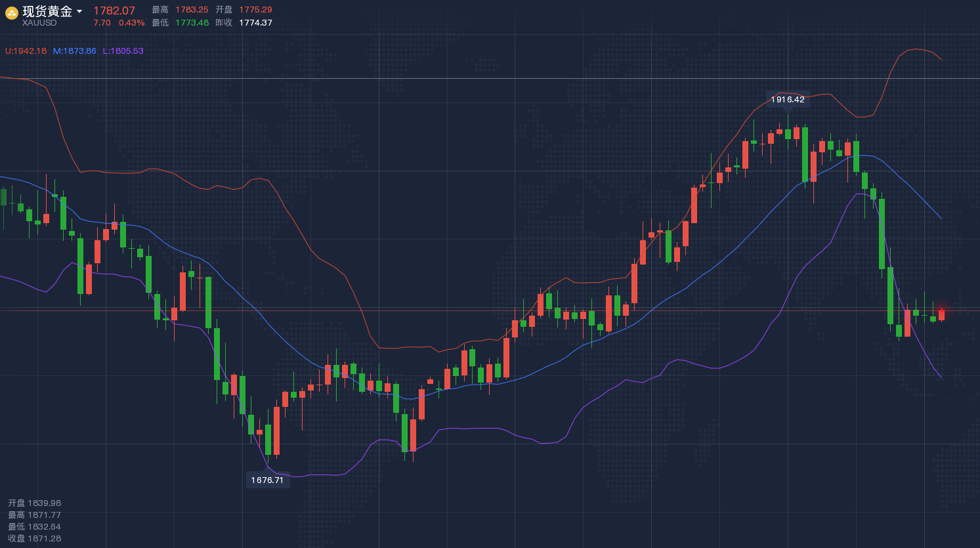Click the middle band label M:1873.86
Image resolution: width=980 pixels, height=548 pixels.
pos(74,51)
